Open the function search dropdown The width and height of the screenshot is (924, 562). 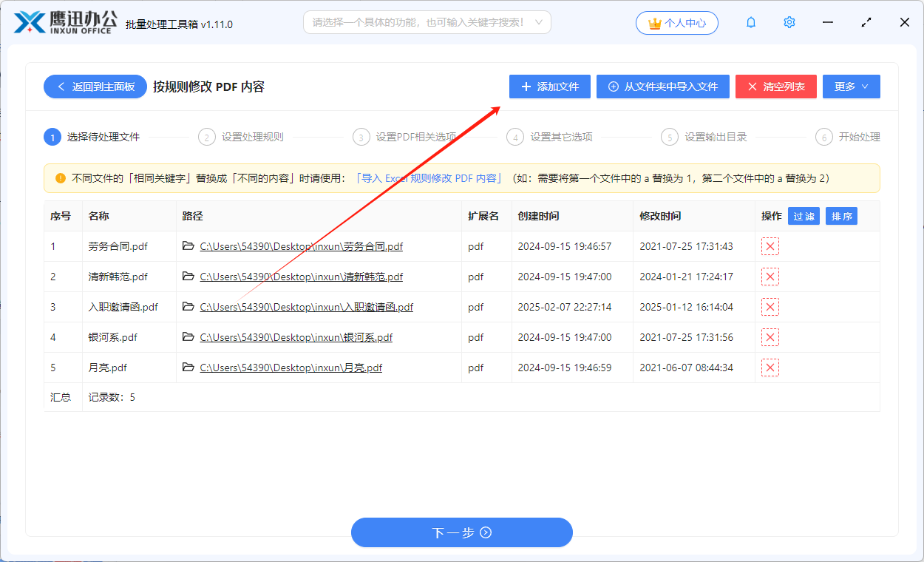pyautogui.click(x=538, y=22)
